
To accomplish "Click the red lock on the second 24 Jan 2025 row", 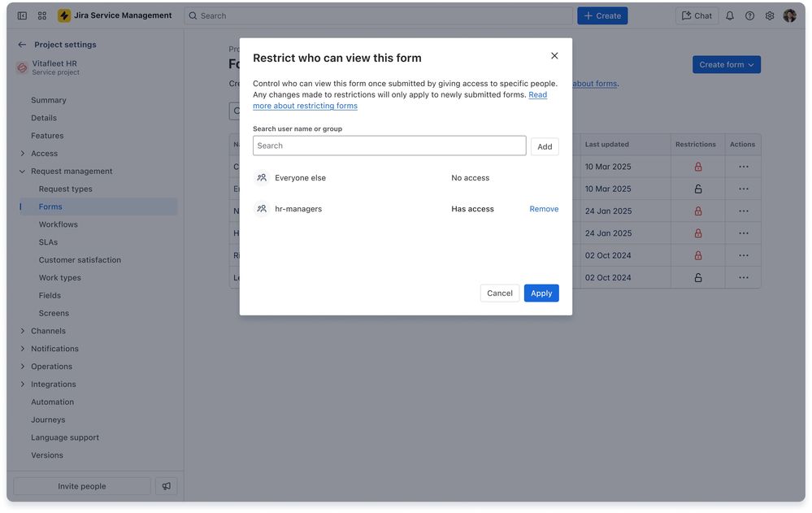I will click(x=697, y=233).
